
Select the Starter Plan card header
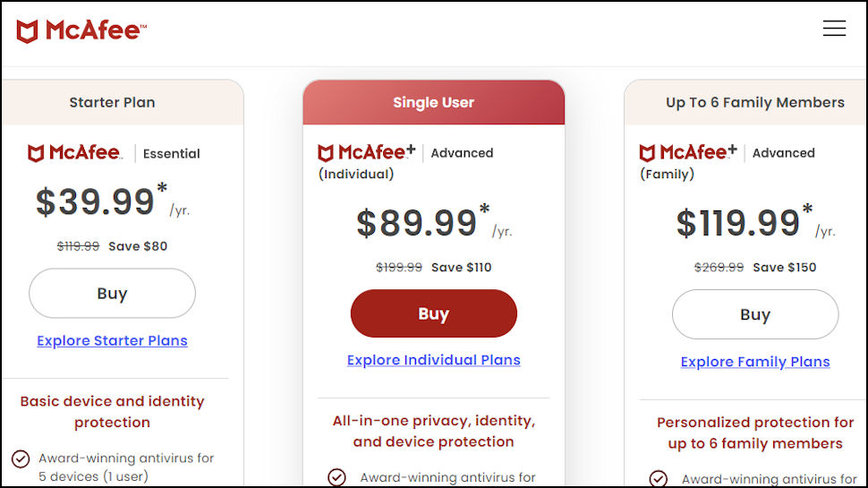pos(112,102)
